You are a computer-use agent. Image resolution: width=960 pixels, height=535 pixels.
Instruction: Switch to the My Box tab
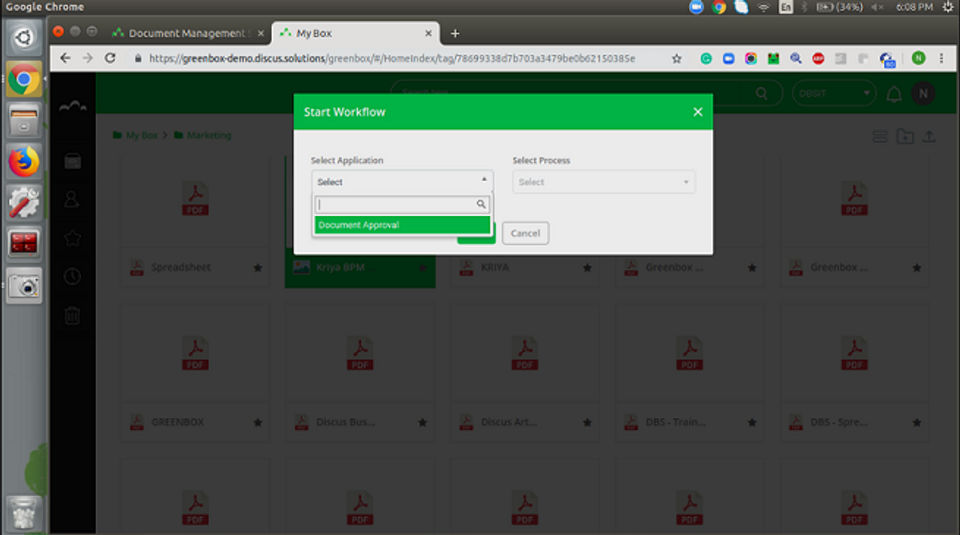click(356, 33)
